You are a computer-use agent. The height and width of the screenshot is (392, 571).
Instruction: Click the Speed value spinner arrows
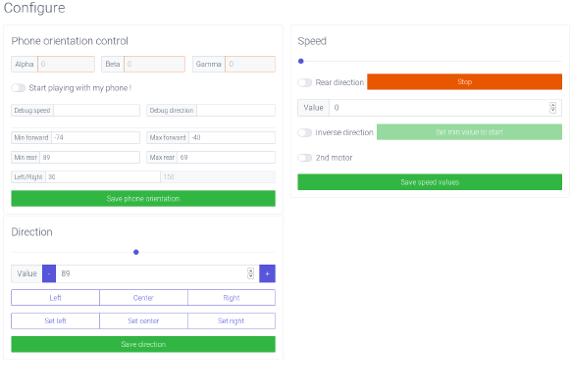[552, 108]
